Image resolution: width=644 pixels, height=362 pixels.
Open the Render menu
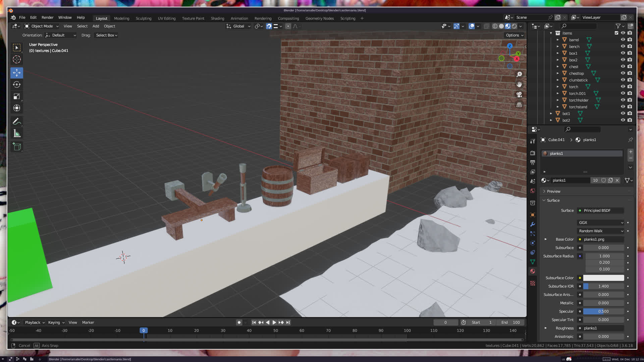click(x=47, y=17)
